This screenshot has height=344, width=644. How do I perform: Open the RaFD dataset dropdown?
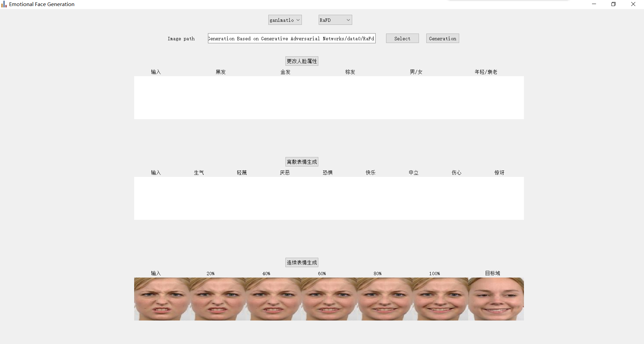(x=334, y=20)
